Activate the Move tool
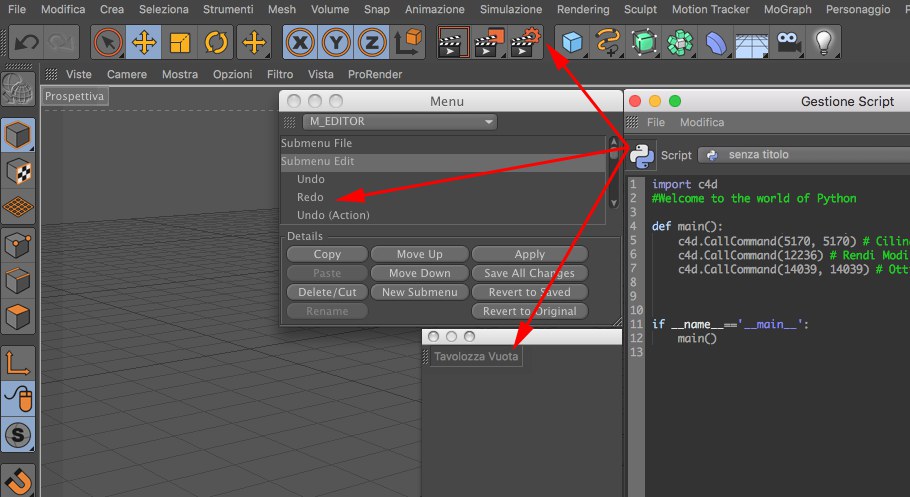Viewport: 910px width, 497px height. [143, 42]
